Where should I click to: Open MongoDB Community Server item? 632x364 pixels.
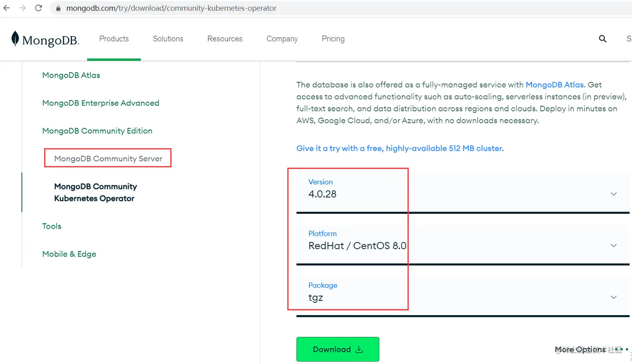point(108,159)
